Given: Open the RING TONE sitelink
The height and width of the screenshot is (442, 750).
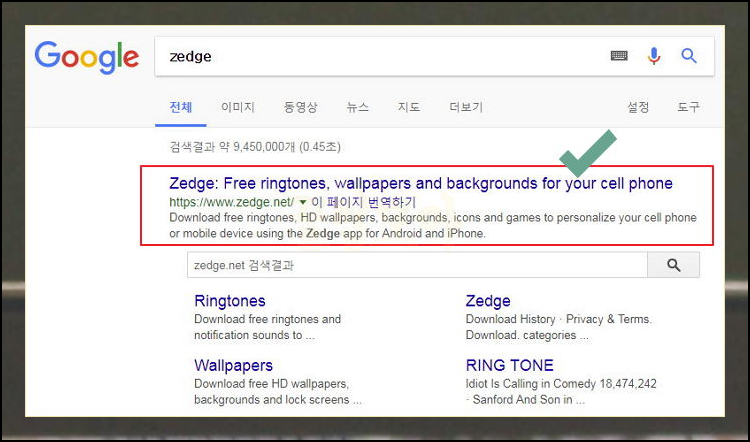Looking at the screenshot, I should pos(509,365).
